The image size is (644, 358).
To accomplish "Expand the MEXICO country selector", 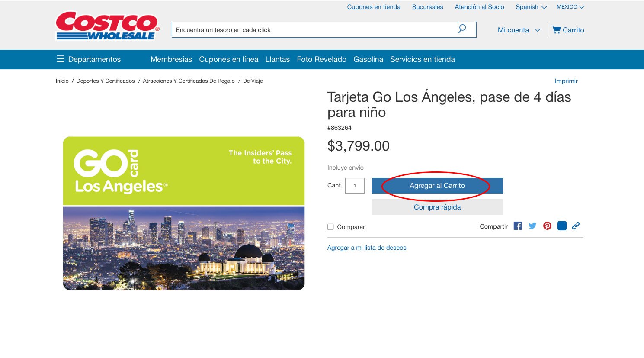I will click(570, 7).
